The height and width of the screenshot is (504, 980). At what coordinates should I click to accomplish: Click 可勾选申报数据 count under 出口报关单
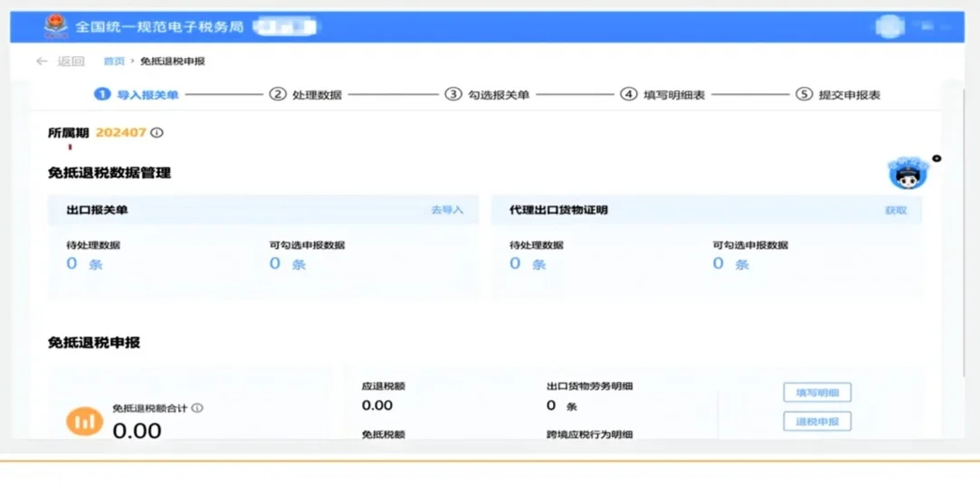[x=288, y=264]
